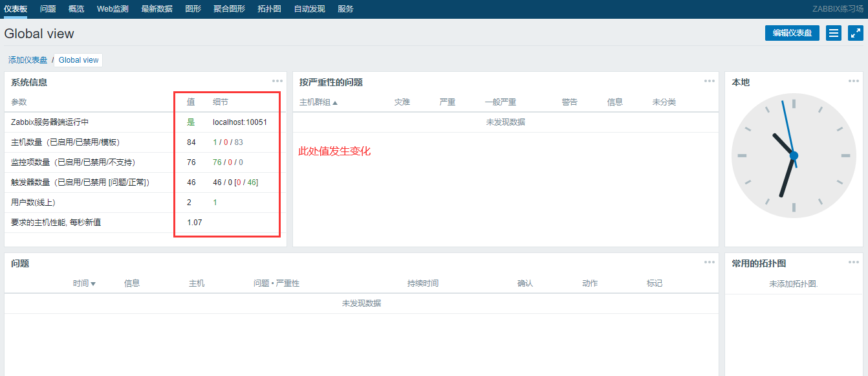
Task: Open the 概览 menu item
Action: coord(76,9)
